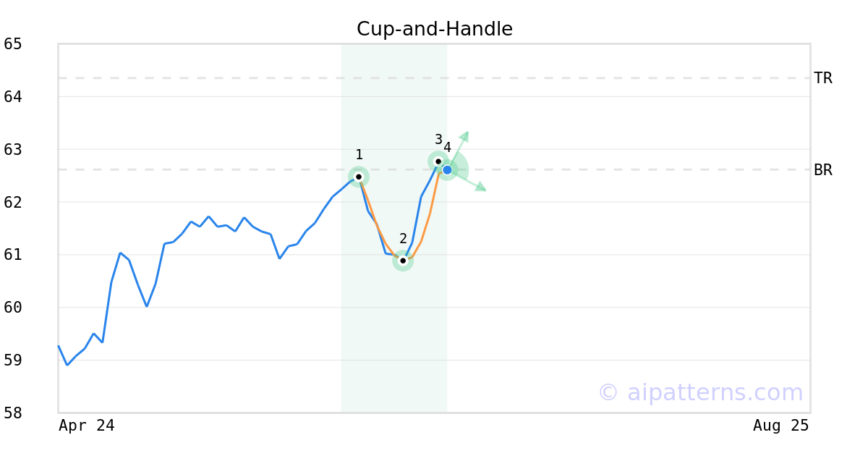Click the 63 price axis label
This screenshot has height=456, width=868.
pyautogui.click(x=13, y=150)
